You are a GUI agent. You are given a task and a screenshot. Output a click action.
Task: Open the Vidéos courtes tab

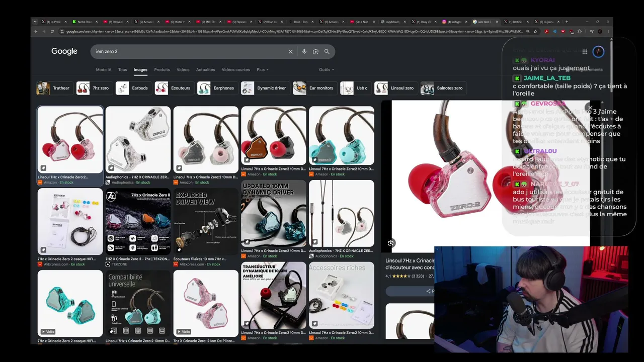(235, 70)
